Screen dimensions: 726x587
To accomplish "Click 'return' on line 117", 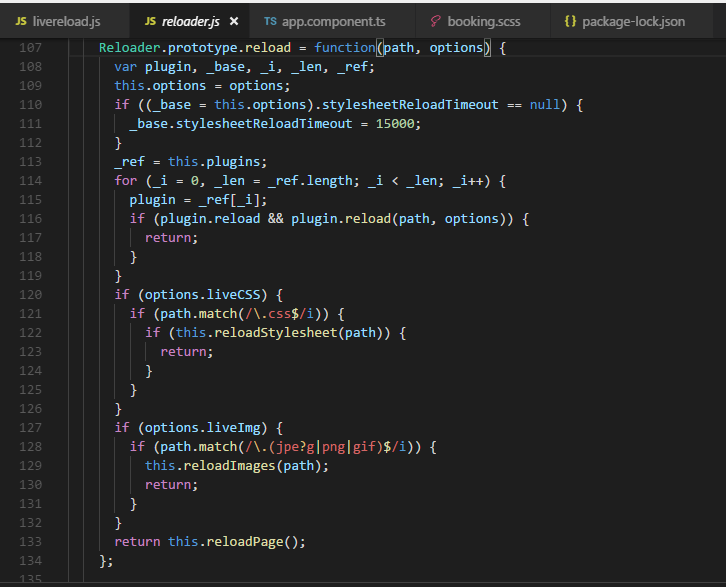I will (168, 237).
